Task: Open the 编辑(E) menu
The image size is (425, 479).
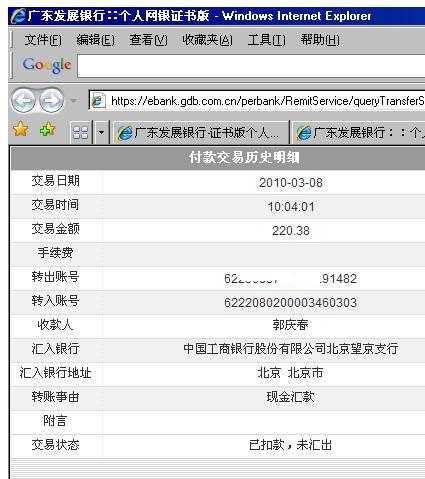Action: pyautogui.click(x=95, y=40)
